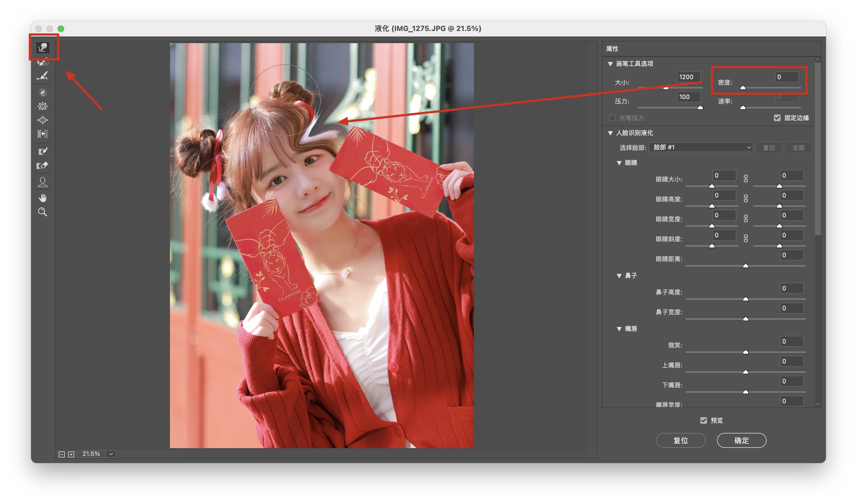Viewport: 857px width, 504px height.
Task: Select the Pucker tool
Action: 43,106
